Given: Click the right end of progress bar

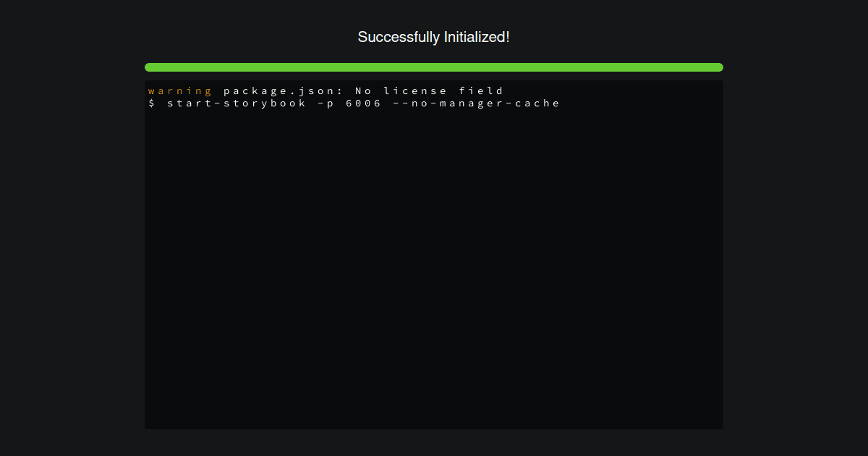Looking at the screenshot, I should click(718, 67).
